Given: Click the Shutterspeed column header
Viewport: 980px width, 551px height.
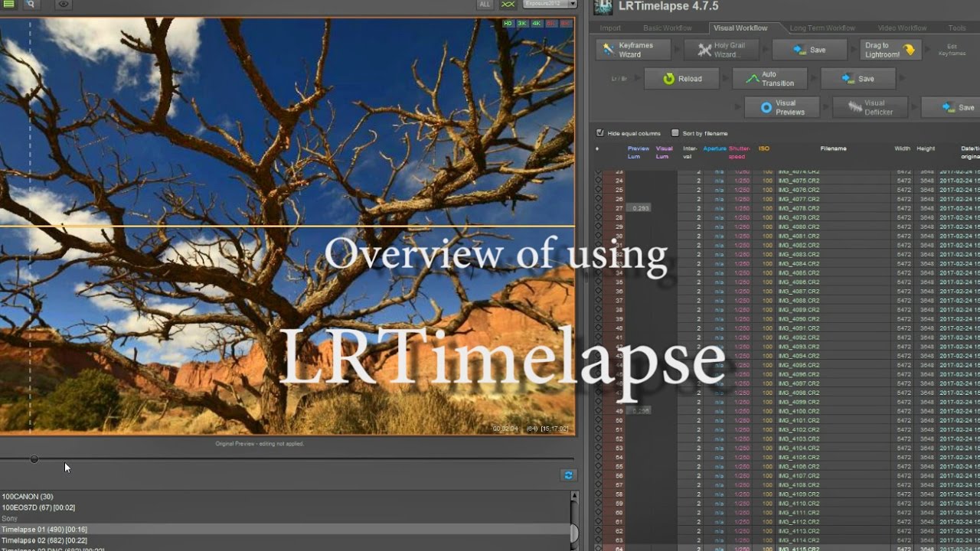Looking at the screenshot, I should coord(739,152).
